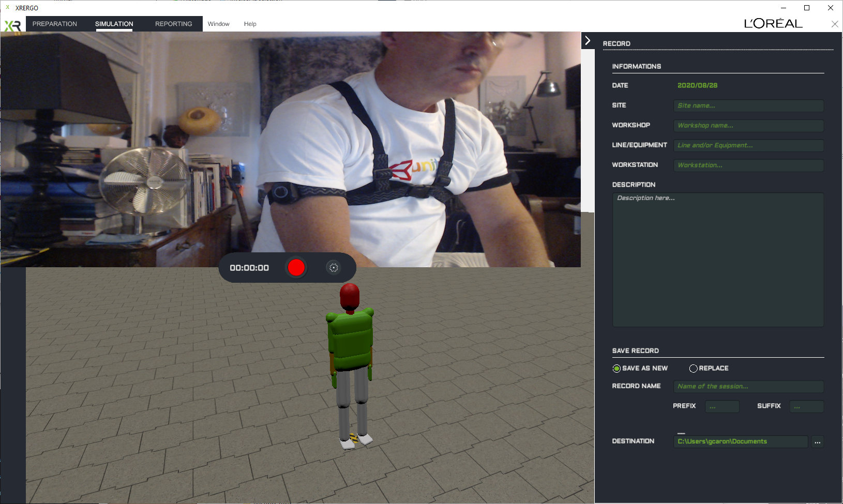Open the Help menu
Viewport: 843px width, 504px height.
point(250,24)
